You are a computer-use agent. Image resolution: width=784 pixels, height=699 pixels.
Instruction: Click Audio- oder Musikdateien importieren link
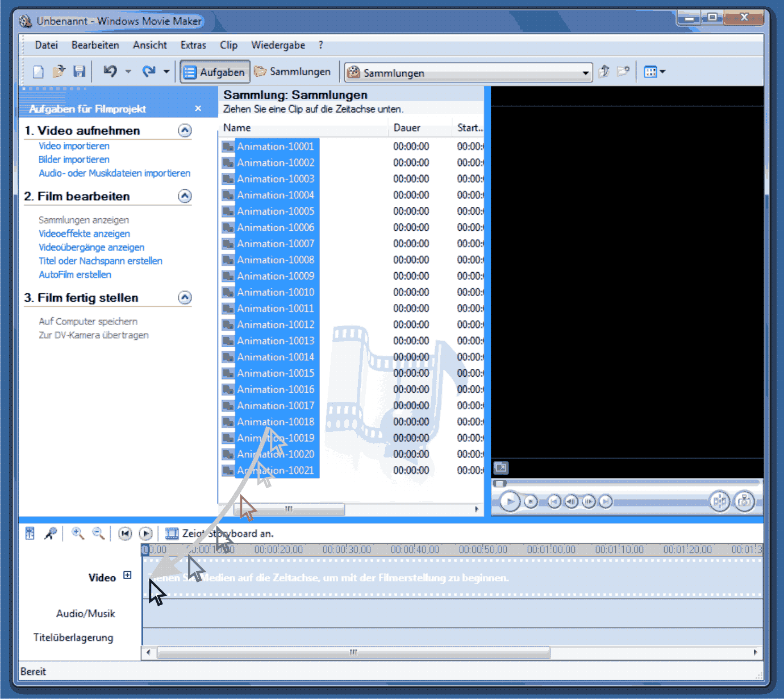click(114, 173)
